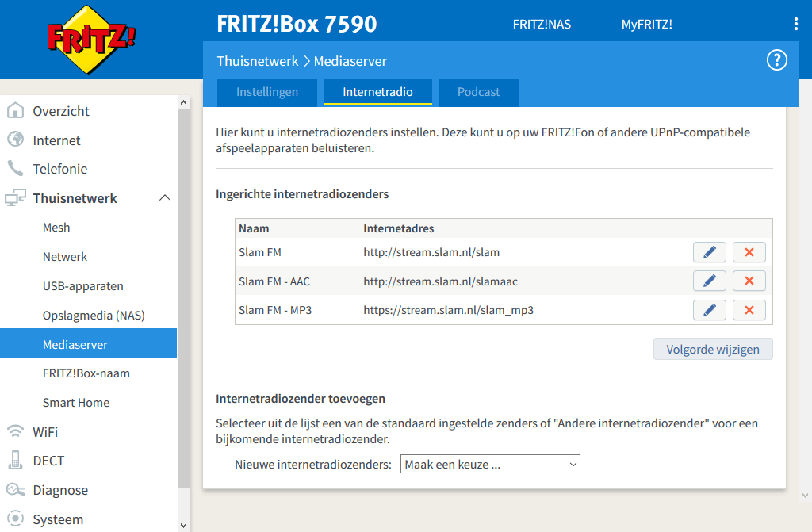Remove the Slam FM - MP3 station
Viewport: 812px width, 532px height.
[749, 310]
